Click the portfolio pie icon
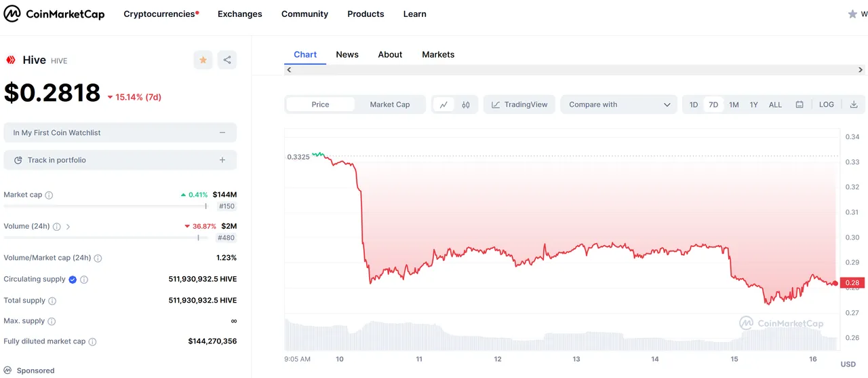 tap(18, 160)
